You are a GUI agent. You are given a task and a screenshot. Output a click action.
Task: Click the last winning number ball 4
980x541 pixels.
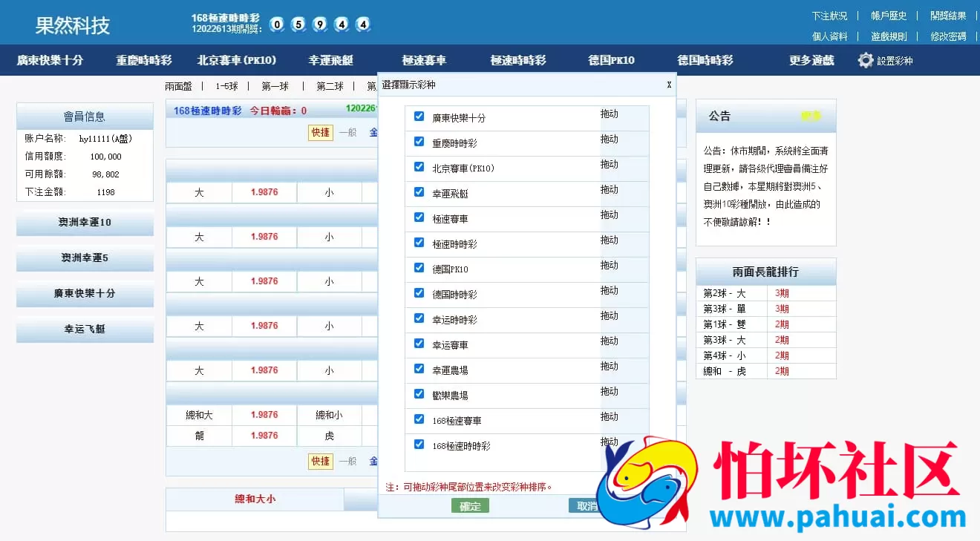[x=362, y=24]
